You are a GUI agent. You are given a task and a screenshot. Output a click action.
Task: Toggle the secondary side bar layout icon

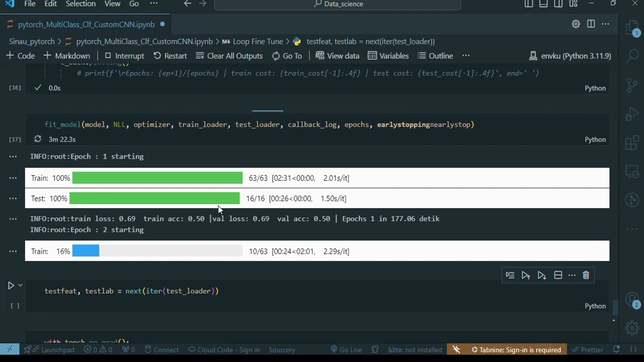click(x=558, y=4)
